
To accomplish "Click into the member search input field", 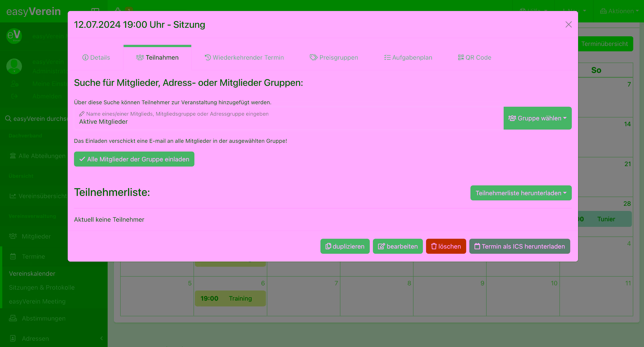I will coord(287,121).
